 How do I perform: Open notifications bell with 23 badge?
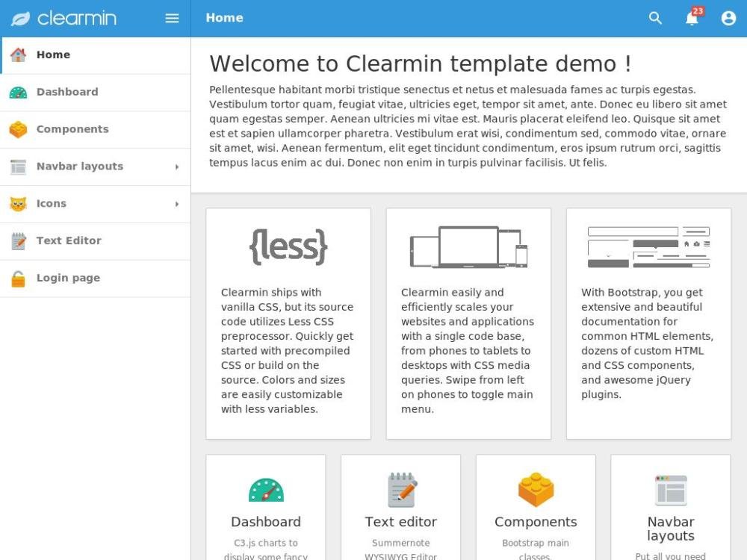692,18
